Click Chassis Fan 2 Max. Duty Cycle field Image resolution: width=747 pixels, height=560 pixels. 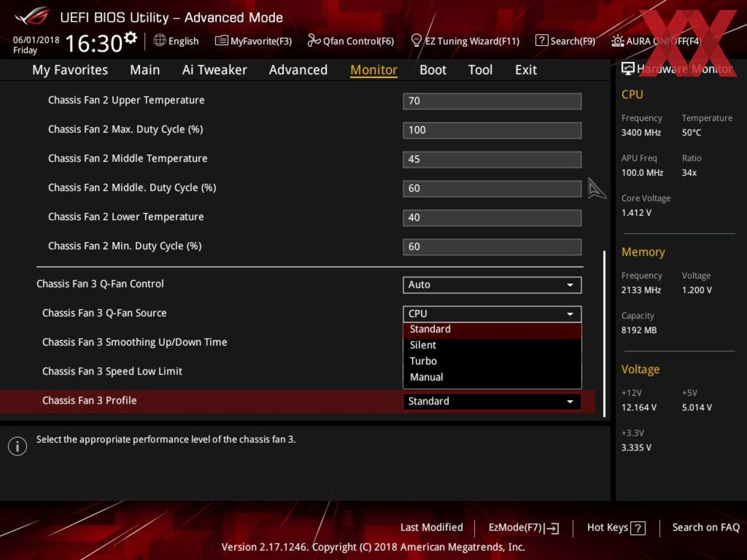click(x=492, y=130)
